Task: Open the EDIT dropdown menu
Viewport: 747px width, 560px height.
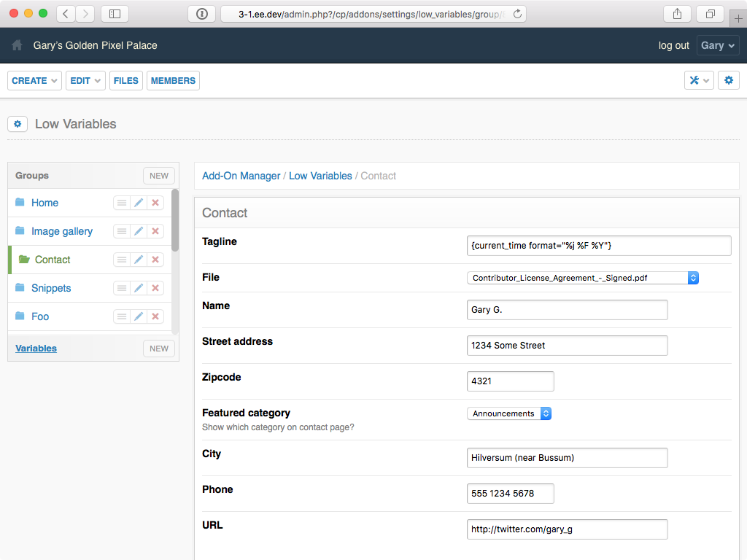Action: tap(85, 80)
